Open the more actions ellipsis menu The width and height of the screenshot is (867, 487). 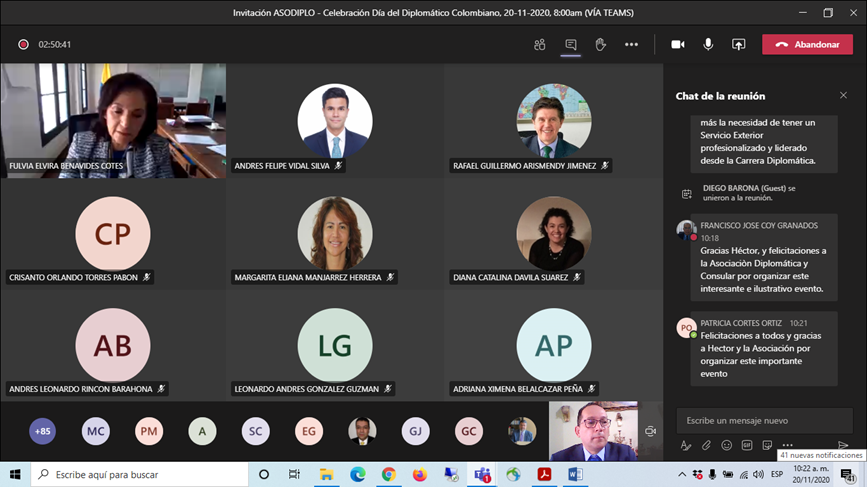pyautogui.click(x=631, y=45)
